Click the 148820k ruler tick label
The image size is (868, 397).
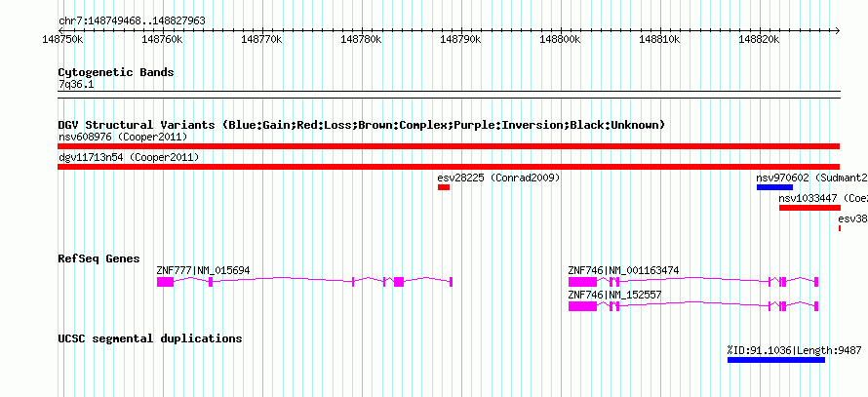(x=759, y=40)
